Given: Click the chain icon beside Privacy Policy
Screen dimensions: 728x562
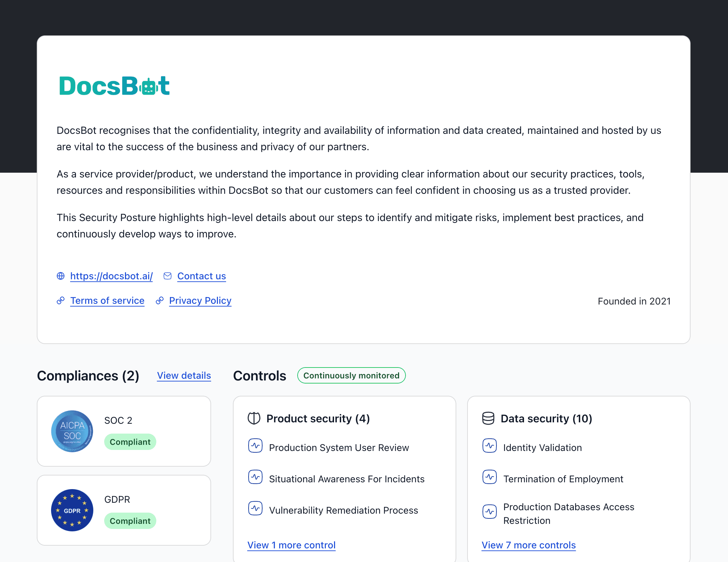Looking at the screenshot, I should click(159, 300).
